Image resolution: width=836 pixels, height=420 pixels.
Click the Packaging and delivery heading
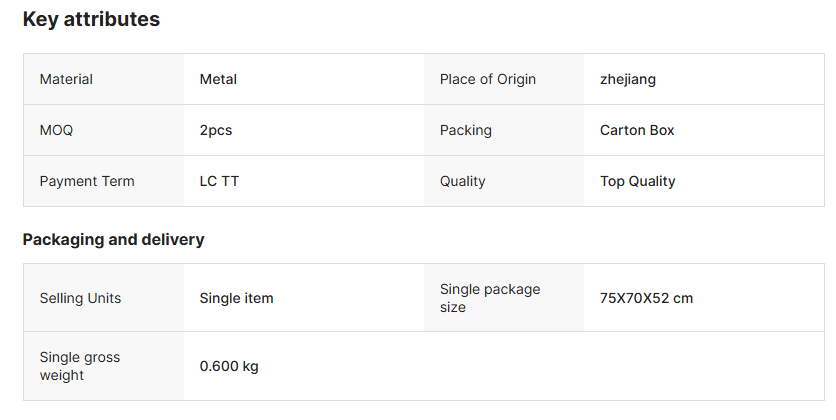point(113,239)
